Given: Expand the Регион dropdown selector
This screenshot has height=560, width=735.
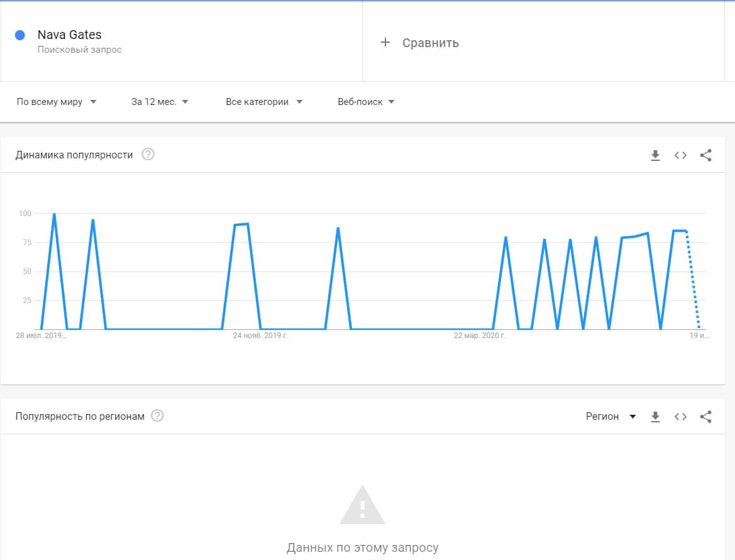Looking at the screenshot, I should (611, 417).
